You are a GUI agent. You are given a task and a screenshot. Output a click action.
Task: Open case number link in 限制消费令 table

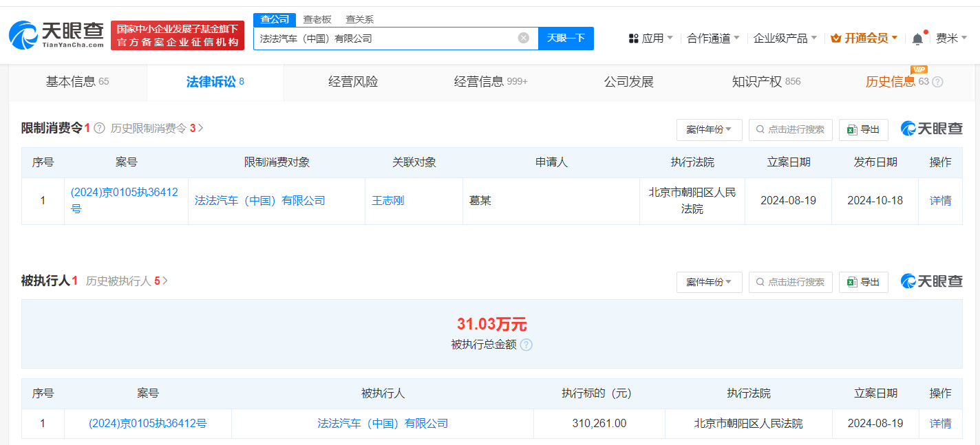(125, 201)
